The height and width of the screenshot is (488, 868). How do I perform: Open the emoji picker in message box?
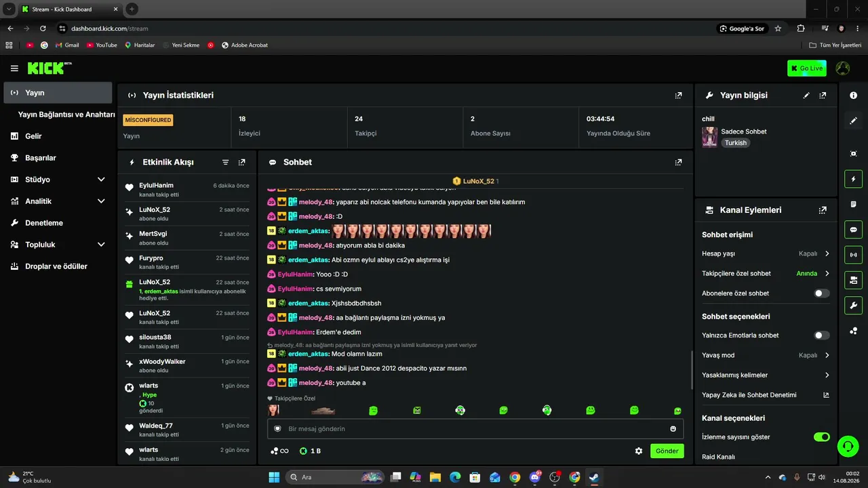(673, 429)
